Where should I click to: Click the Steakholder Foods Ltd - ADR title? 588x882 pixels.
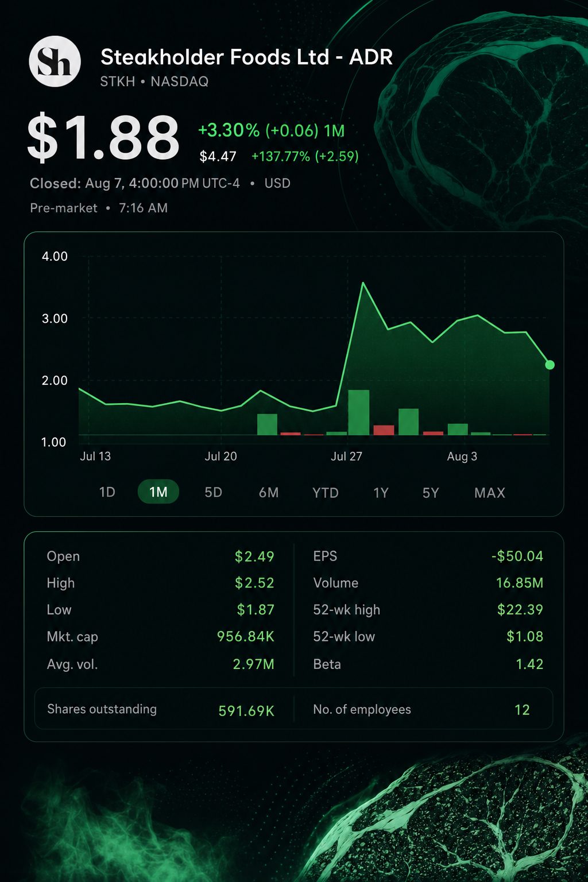point(246,57)
